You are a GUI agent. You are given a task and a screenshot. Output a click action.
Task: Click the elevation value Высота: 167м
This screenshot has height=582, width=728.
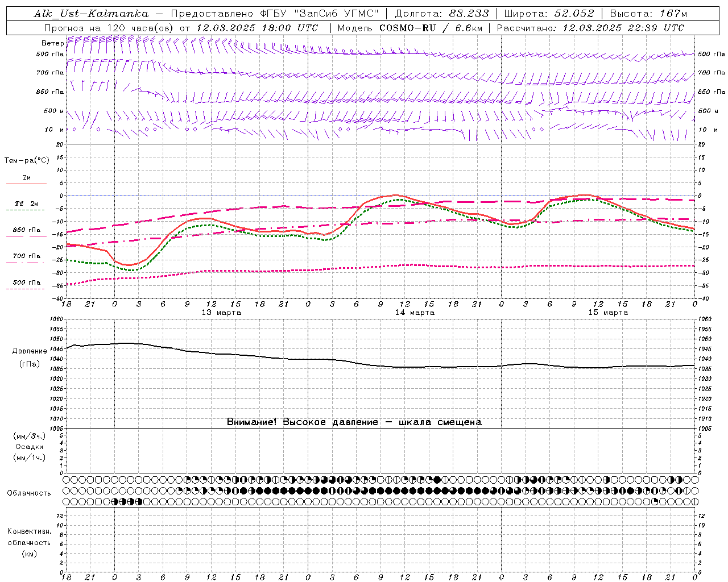[648, 14]
